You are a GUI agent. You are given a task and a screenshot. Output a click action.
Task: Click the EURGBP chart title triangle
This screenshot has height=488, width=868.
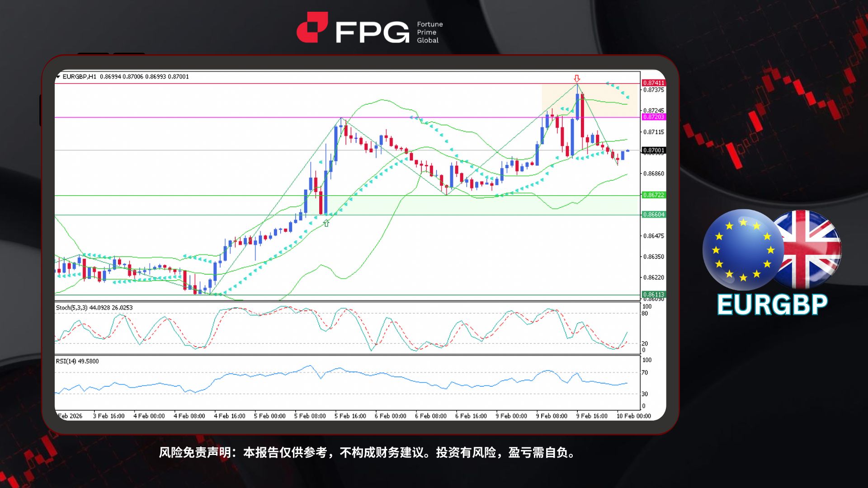pyautogui.click(x=58, y=77)
